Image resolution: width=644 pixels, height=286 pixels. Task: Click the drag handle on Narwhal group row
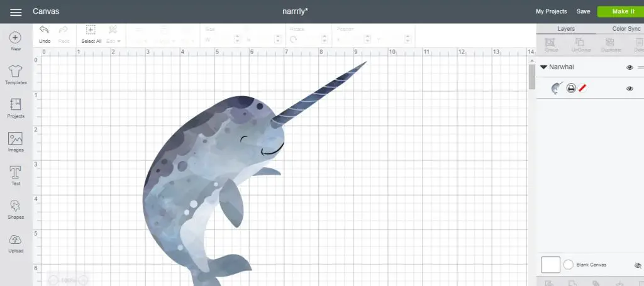(640, 67)
